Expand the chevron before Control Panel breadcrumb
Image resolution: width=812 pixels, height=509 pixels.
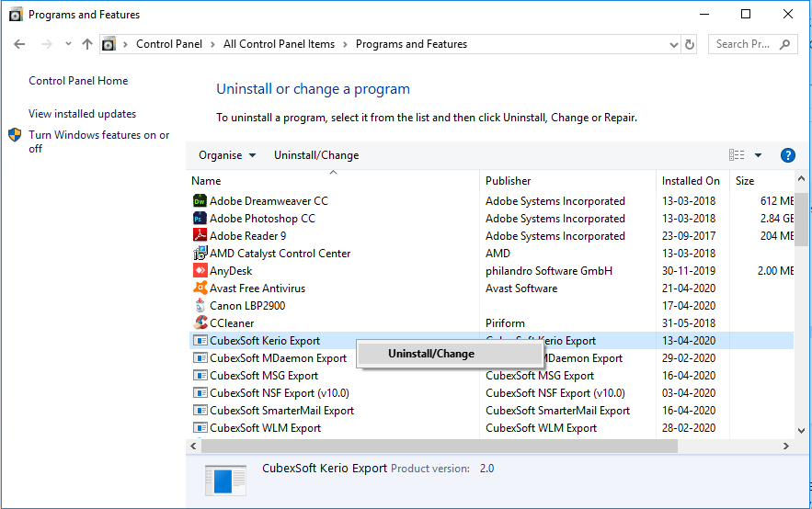pyautogui.click(x=125, y=44)
